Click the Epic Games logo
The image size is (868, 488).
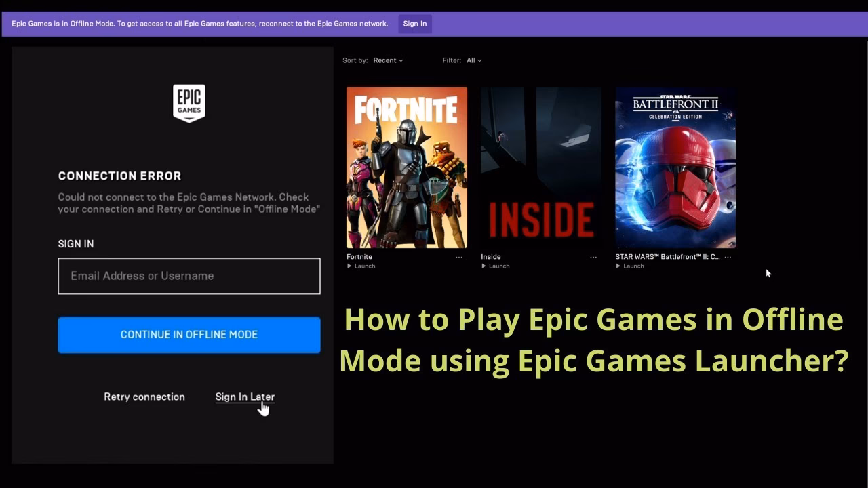pyautogui.click(x=189, y=104)
